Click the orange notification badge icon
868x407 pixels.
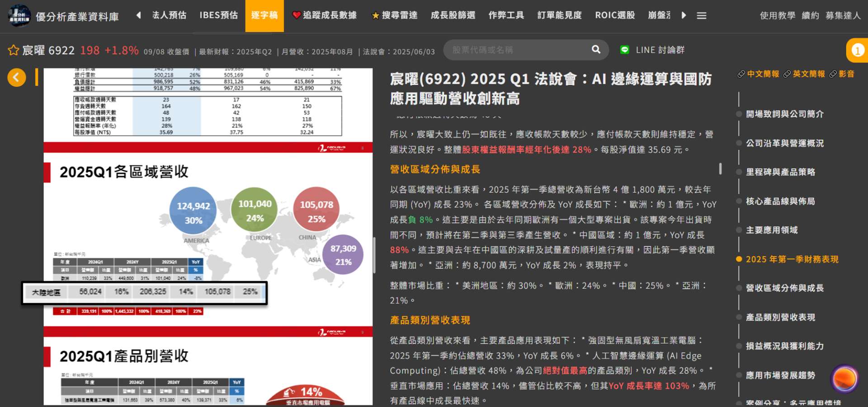click(857, 50)
